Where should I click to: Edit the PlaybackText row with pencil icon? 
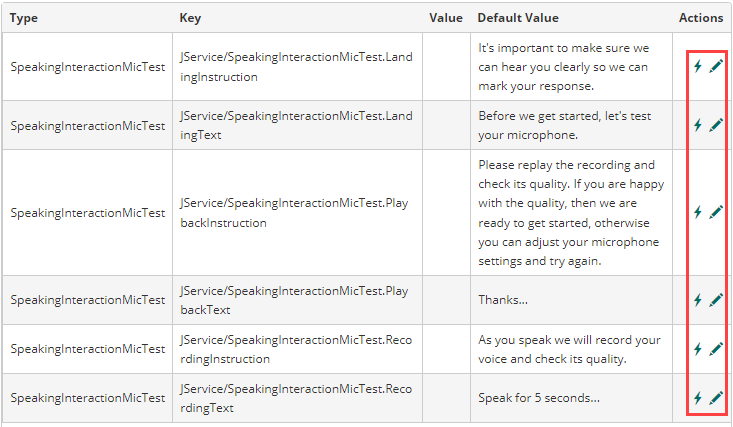716,300
